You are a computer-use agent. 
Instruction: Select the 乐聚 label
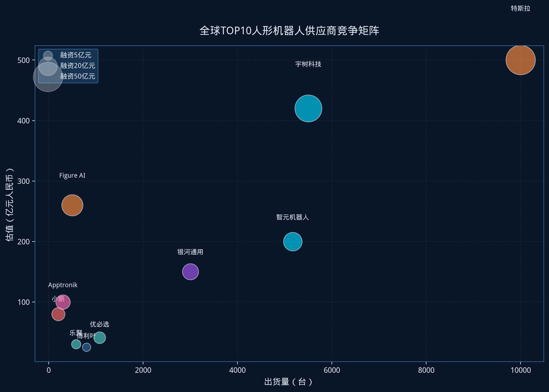tap(76, 333)
